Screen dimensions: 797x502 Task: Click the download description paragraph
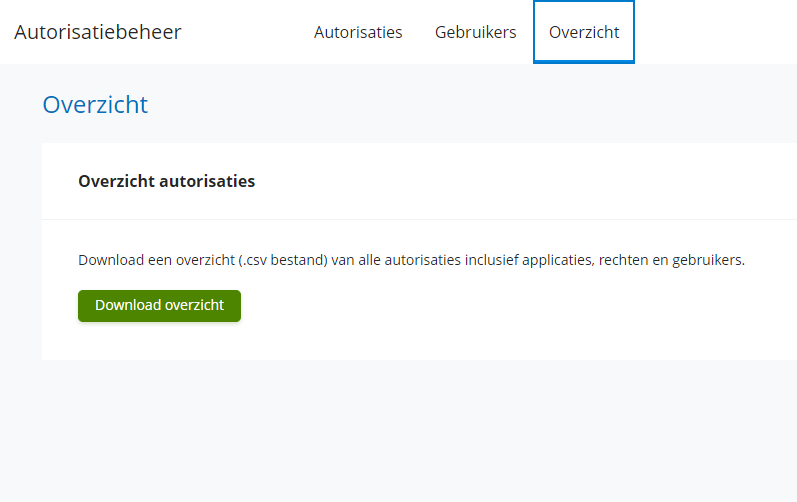click(x=411, y=260)
